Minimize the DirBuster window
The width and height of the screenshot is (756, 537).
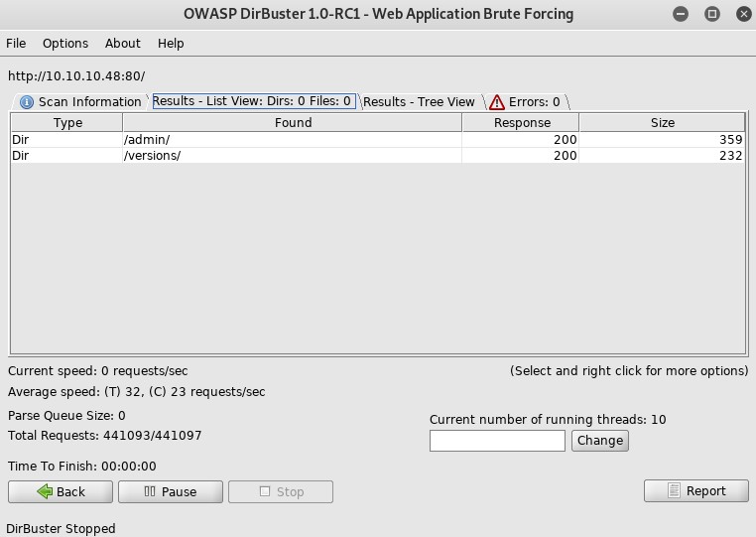[681, 14]
